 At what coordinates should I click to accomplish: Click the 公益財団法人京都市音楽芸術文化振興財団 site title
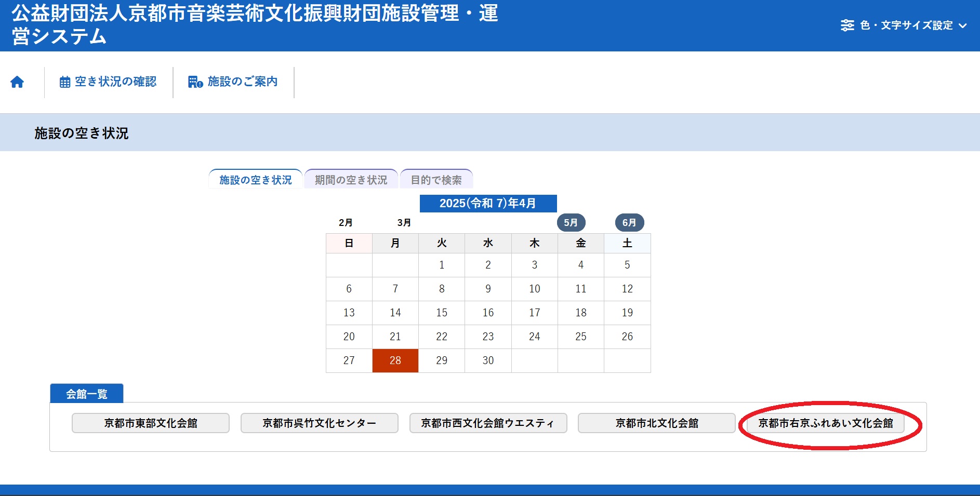coord(255,25)
